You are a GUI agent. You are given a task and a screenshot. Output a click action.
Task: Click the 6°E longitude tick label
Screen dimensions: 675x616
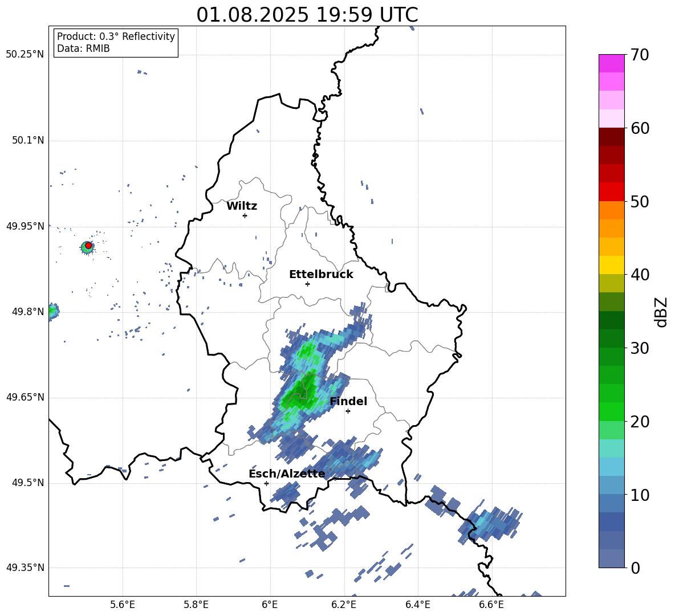(270, 605)
